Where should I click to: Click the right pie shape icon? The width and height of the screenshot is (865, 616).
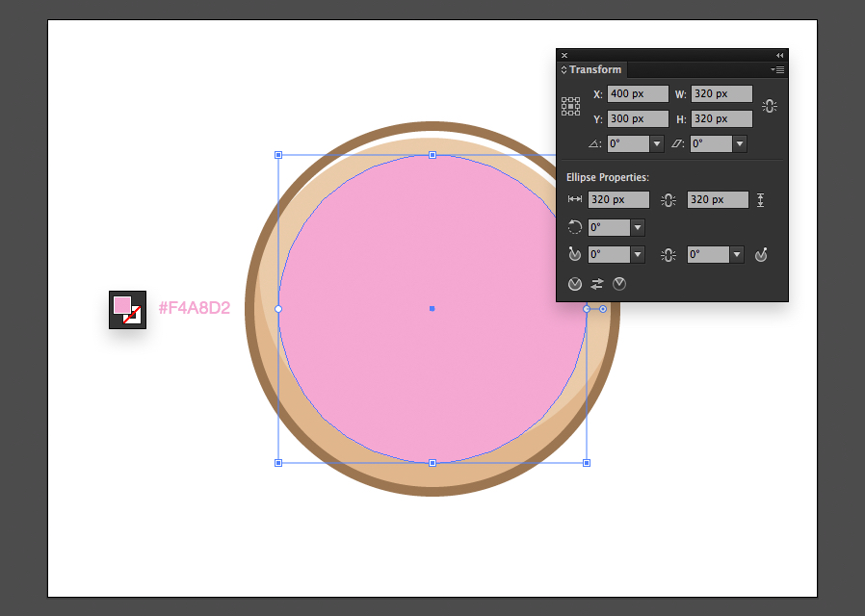(x=619, y=284)
